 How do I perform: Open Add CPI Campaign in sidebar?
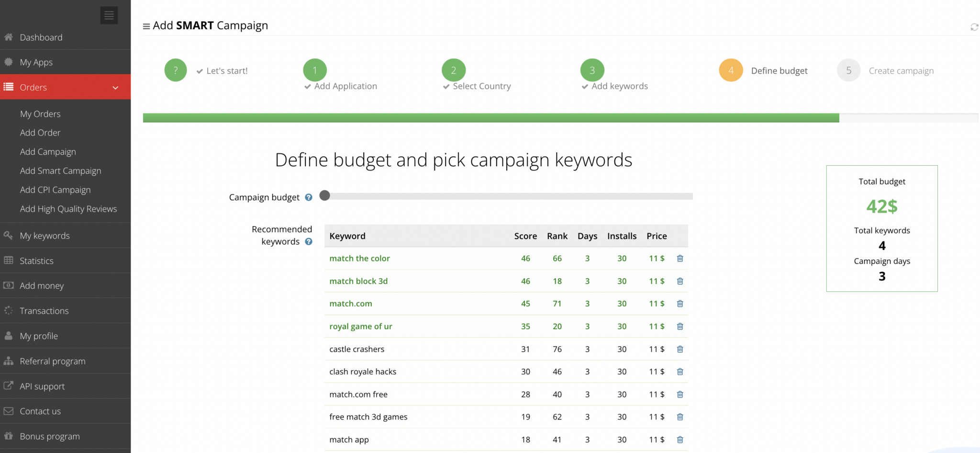click(55, 190)
